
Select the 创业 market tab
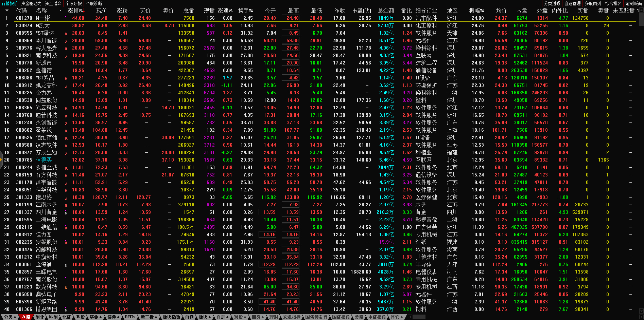[x=40, y=317]
